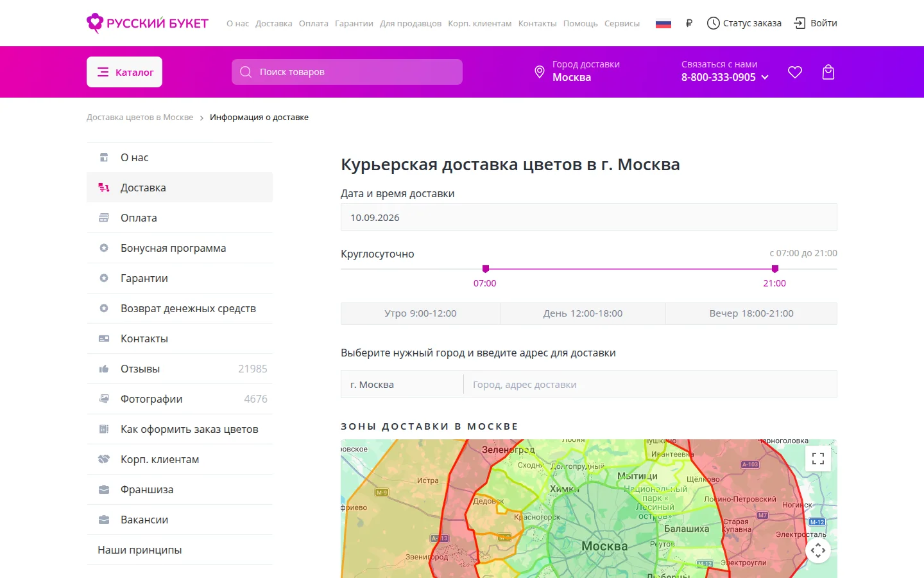Focus the Поиск товаров search field
The width and height of the screenshot is (924, 578).
347,72
